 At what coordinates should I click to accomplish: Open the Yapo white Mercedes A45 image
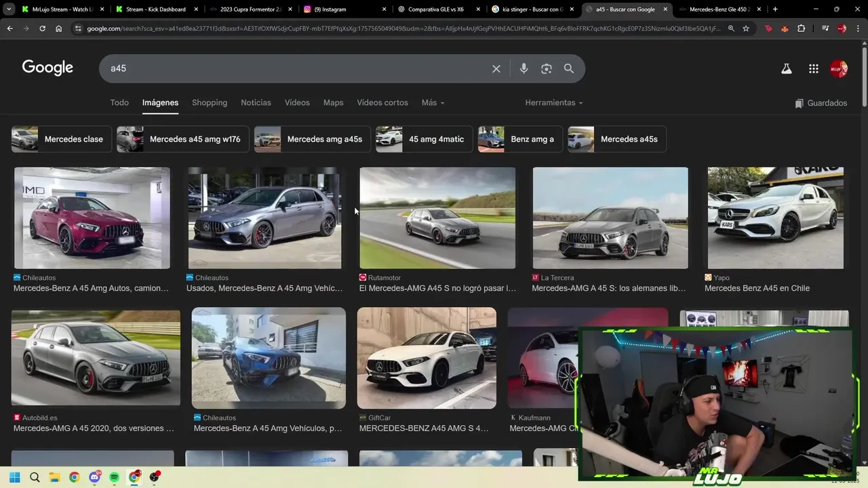coord(776,218)
